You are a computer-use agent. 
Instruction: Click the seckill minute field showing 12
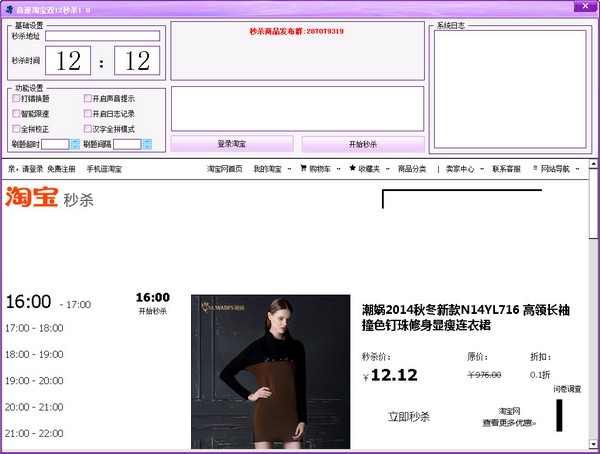point(137,60)
